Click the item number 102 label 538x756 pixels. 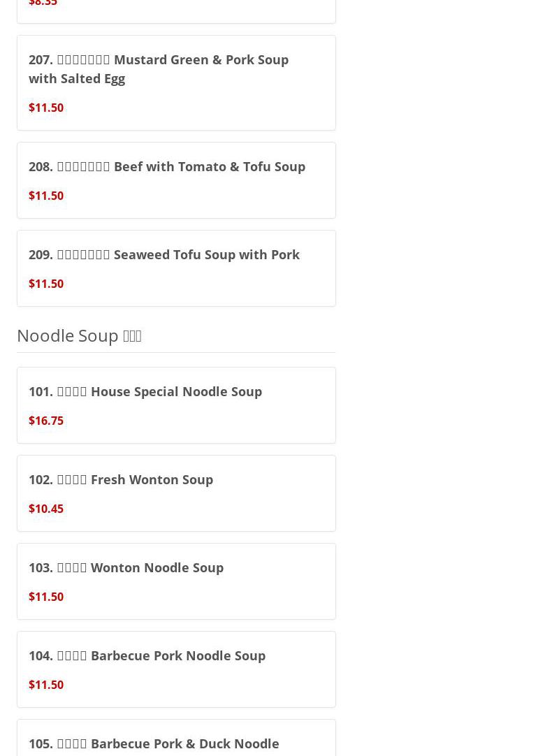coord(41,479)
